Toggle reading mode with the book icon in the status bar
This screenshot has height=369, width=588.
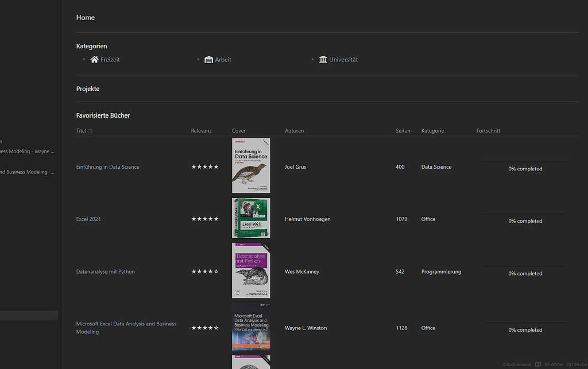537,364
